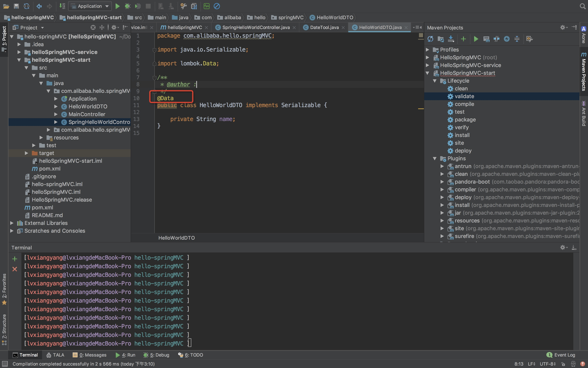
Task: Collapse all in Project panel
Action: (102, 28)
